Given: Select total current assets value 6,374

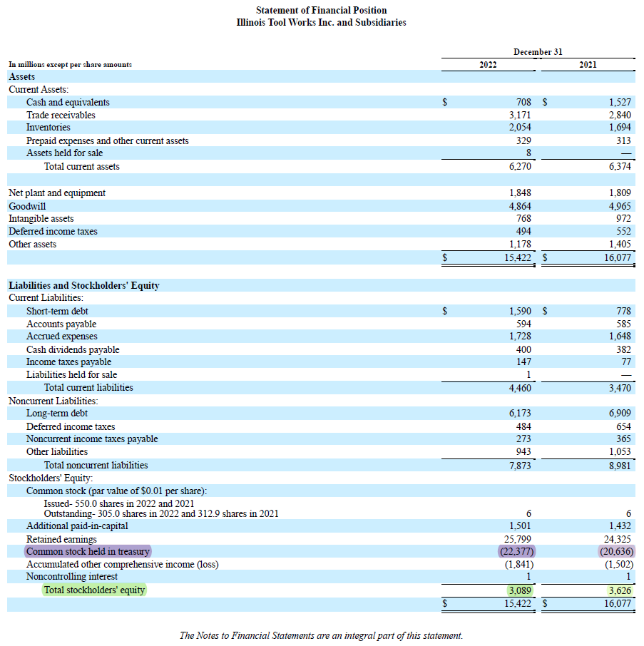Looking at the screenshot, I should [x=620, y=166].
